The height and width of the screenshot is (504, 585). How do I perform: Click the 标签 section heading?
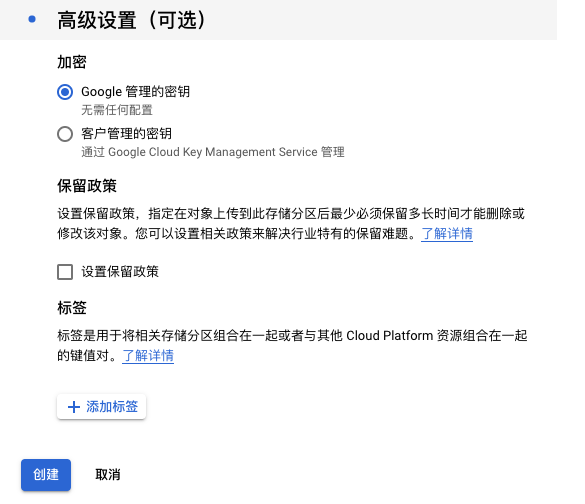point(72,308)
